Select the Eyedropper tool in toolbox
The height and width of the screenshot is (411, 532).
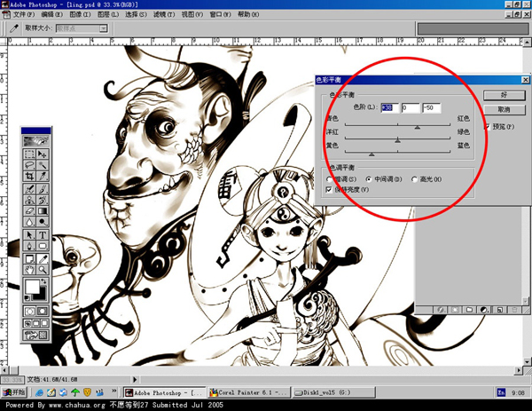tap(43, 259)
